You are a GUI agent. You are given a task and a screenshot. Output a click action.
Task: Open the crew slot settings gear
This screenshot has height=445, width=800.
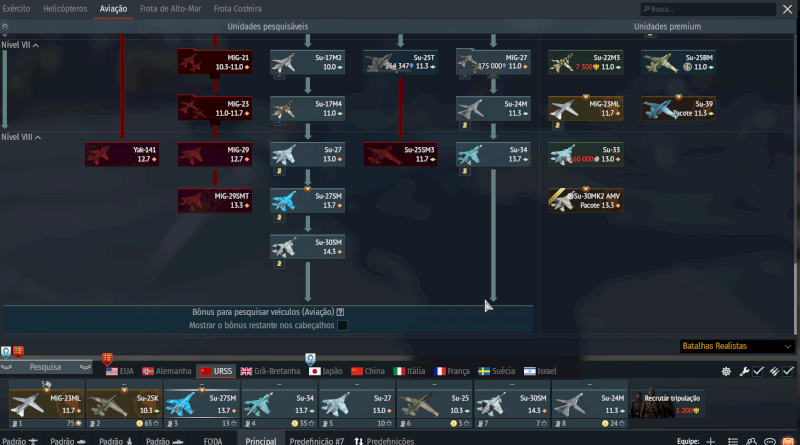coord(726,372)
